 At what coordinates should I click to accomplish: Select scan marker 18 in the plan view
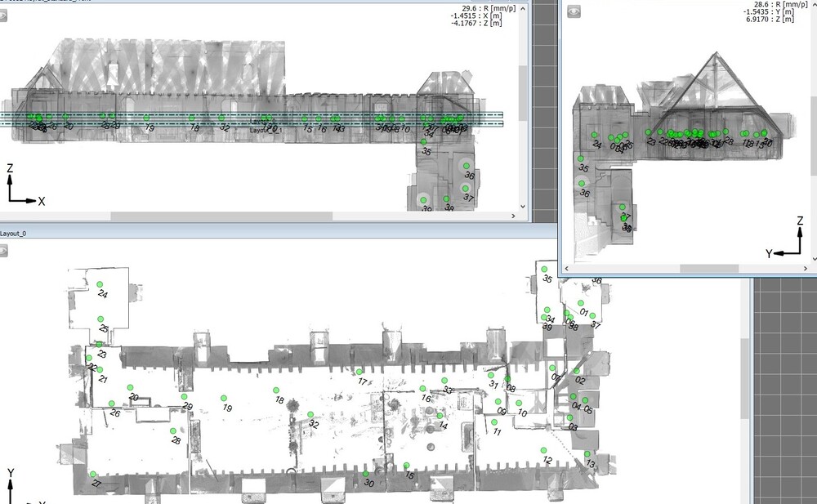pos(276,390)
